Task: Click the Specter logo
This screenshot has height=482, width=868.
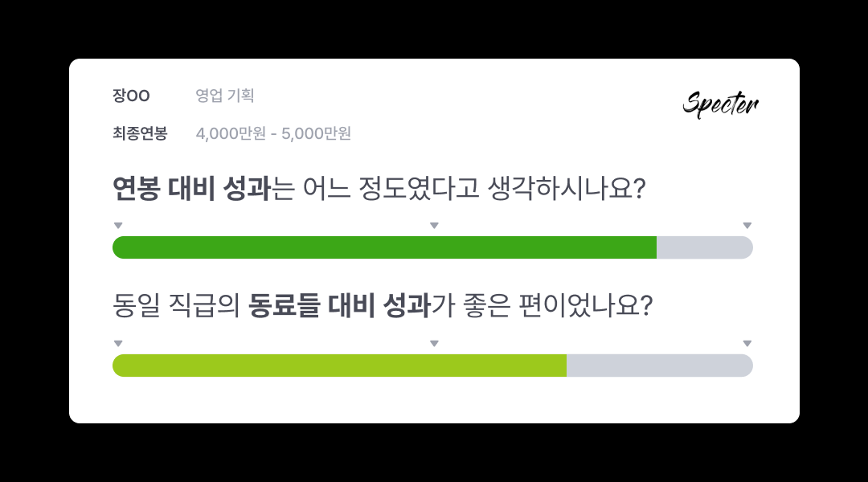Action: 719,104
